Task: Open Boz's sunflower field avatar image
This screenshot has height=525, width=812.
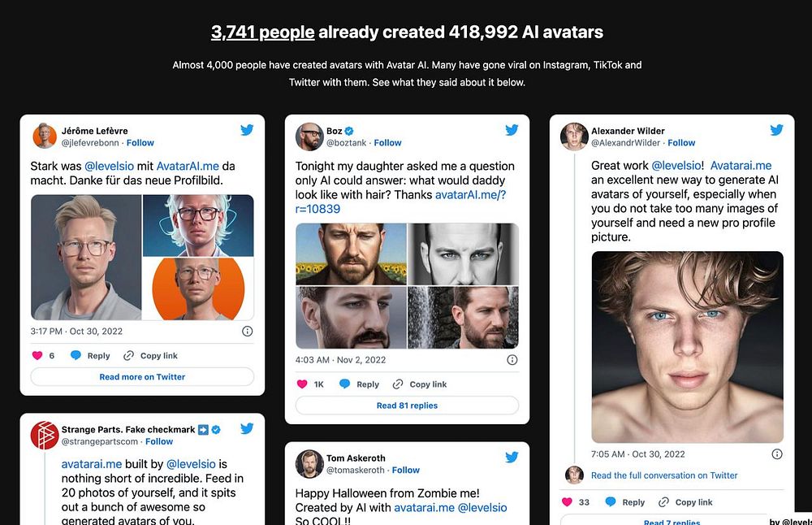Action: pos(351,254)
